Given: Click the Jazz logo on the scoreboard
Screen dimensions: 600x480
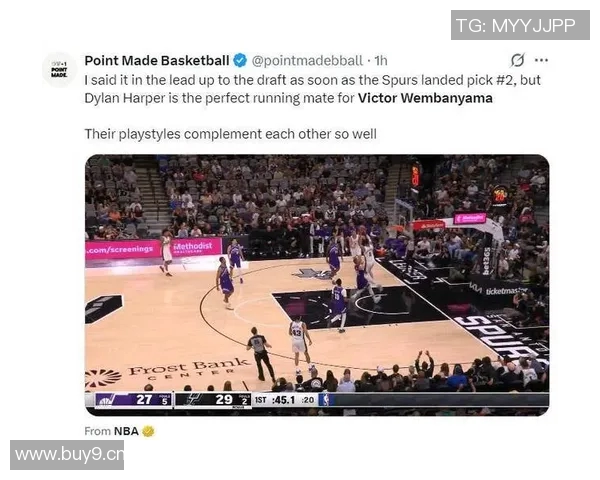Looking at the screenshot, I should click(x=106, y=400).
